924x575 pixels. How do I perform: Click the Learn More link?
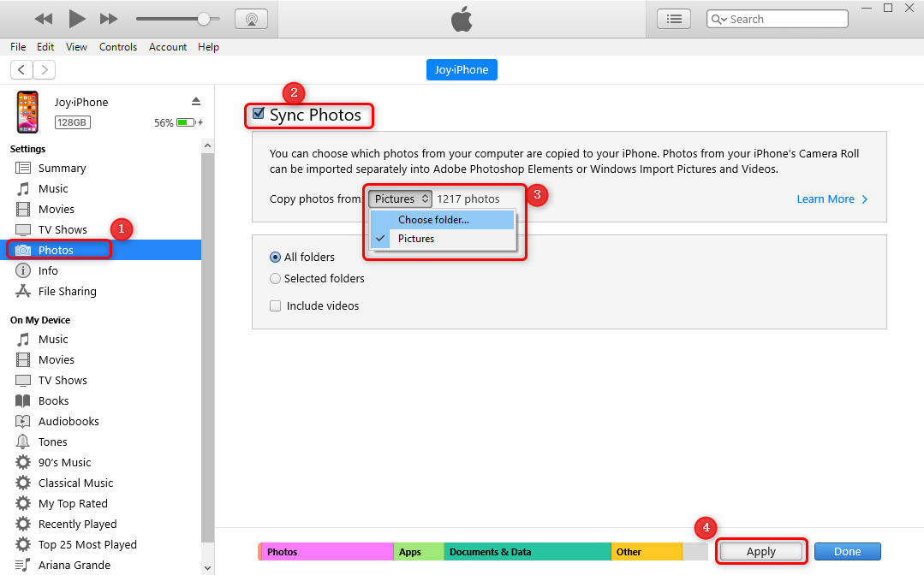click(832, 199)
